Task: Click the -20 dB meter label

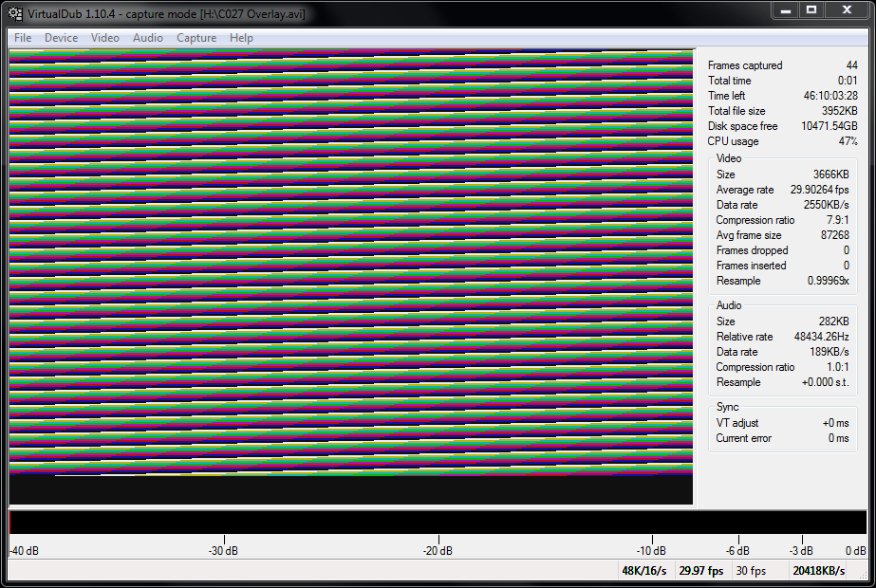Action: [438, 551]
